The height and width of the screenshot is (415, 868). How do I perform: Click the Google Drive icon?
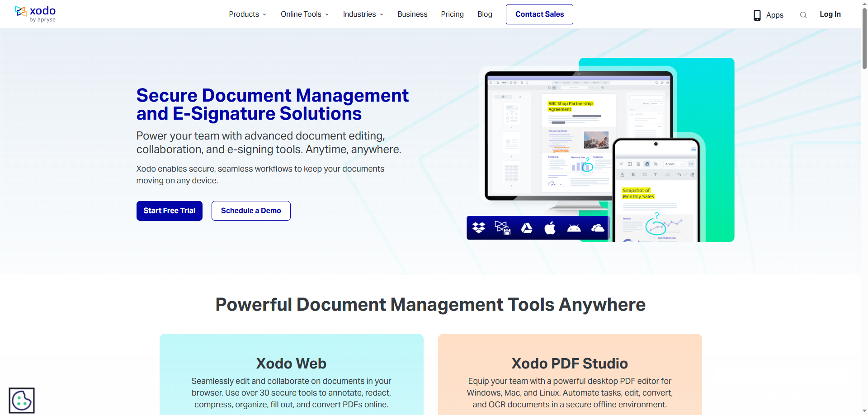point(527,228)
